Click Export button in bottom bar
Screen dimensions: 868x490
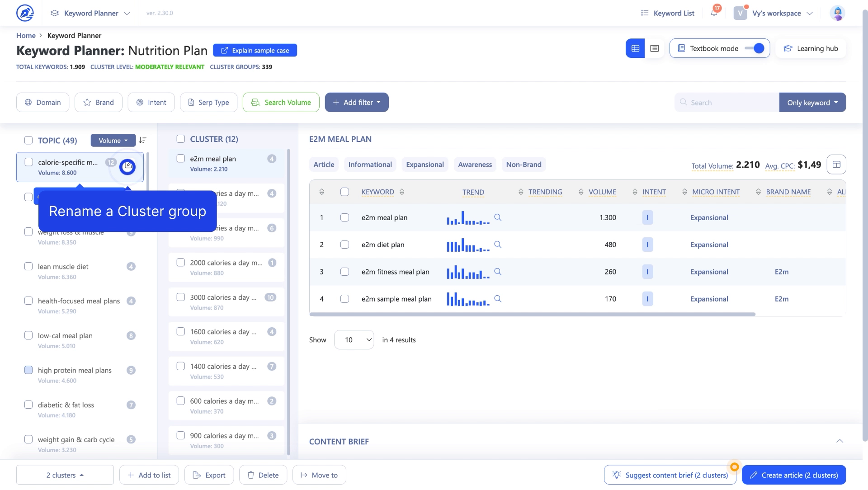pyautogui.click(x=209, y=475)
